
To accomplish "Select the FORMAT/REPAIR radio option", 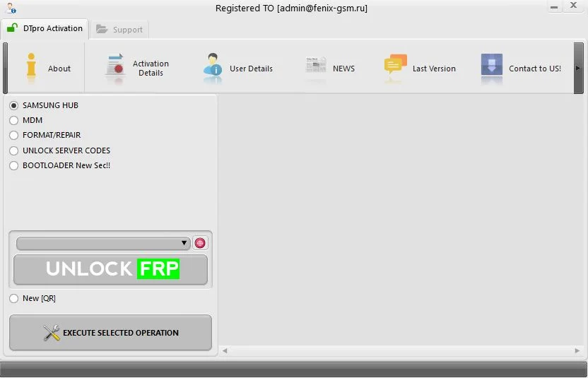I will point(14,135).
